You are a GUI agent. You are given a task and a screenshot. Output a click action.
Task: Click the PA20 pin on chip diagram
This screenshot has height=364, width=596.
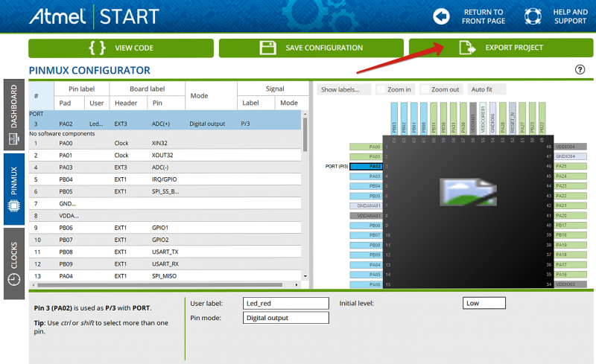click(570, 215)
